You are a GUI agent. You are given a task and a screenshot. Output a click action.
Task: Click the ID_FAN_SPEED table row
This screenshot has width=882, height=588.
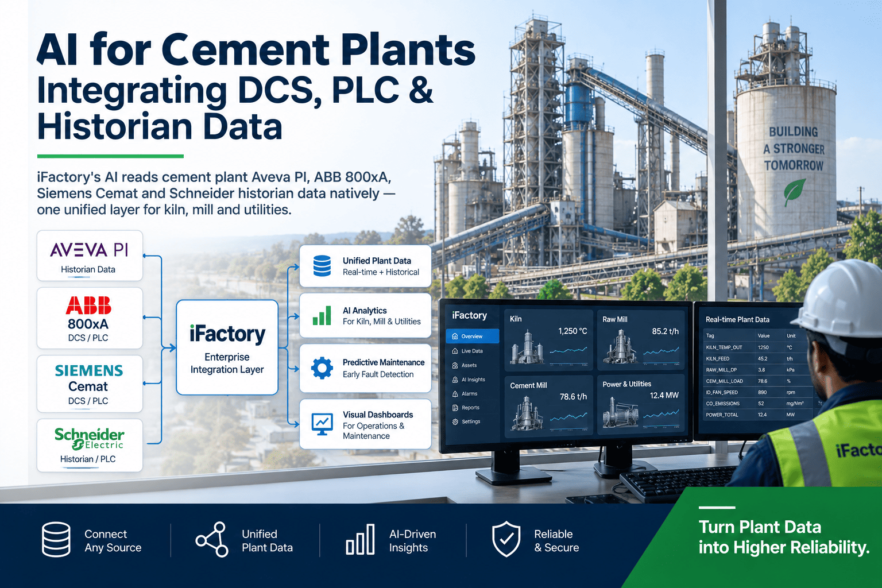click(758, 392)
